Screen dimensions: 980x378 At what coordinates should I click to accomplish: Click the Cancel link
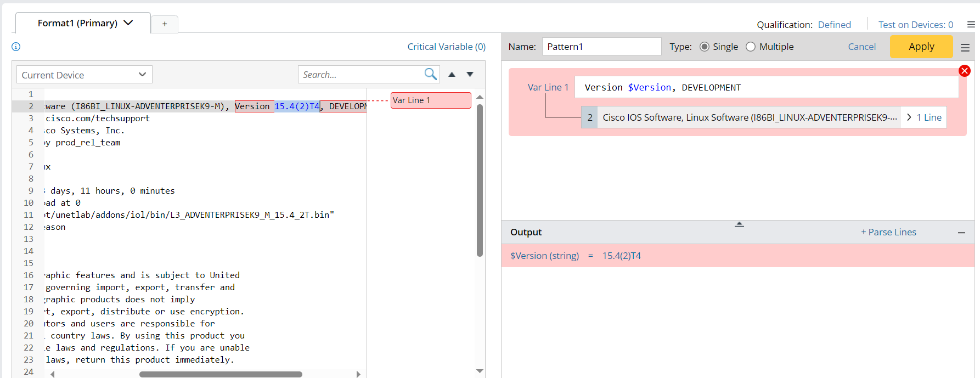(x=861, y=47)
